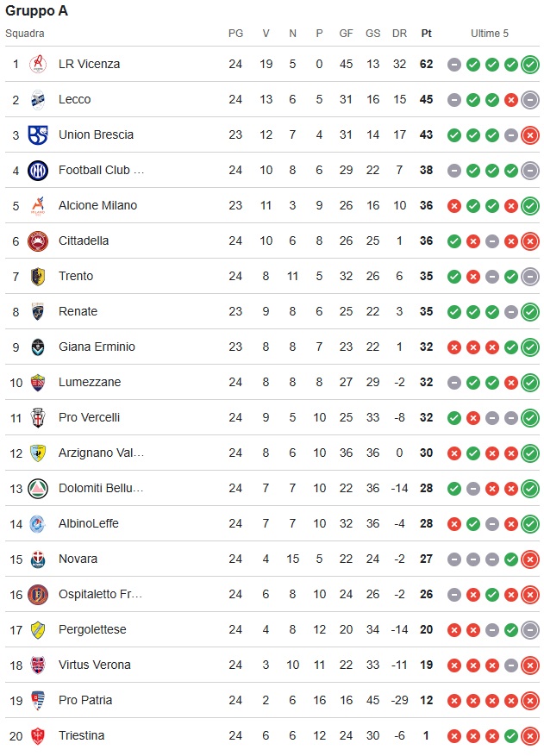The height and width of the screenshot is (756, 544).
Task: Click the Ultime 5 column header
Action: [490, 34]
